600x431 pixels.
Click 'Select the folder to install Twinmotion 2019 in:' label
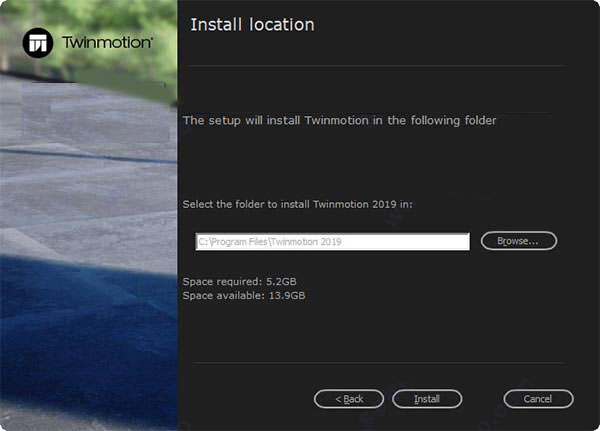pos(298,204)
